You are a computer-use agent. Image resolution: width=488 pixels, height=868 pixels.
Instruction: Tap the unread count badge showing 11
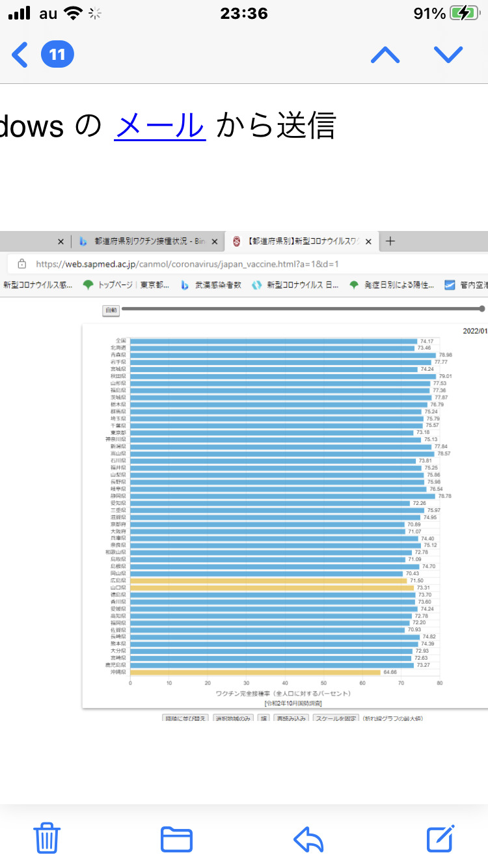point(57,55)
